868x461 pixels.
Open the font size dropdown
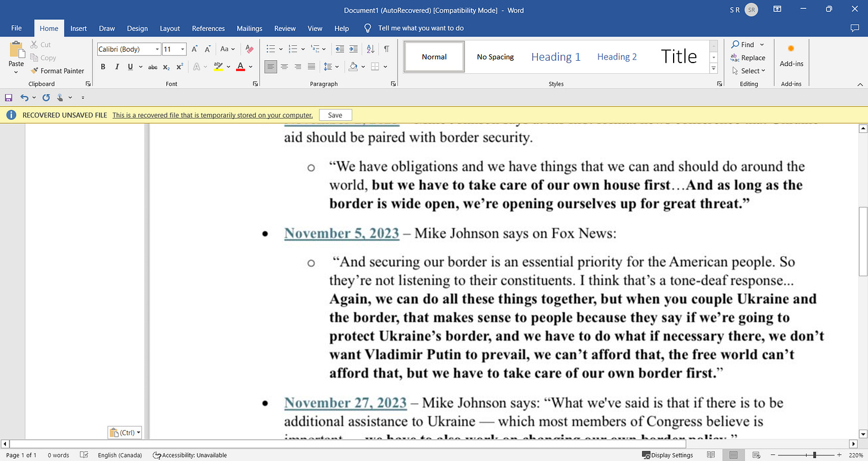[x=183, y=49]
